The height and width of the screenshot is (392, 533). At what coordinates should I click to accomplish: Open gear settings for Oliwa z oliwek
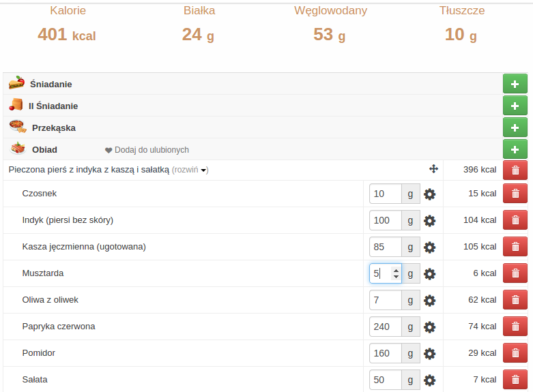[429, 301]
